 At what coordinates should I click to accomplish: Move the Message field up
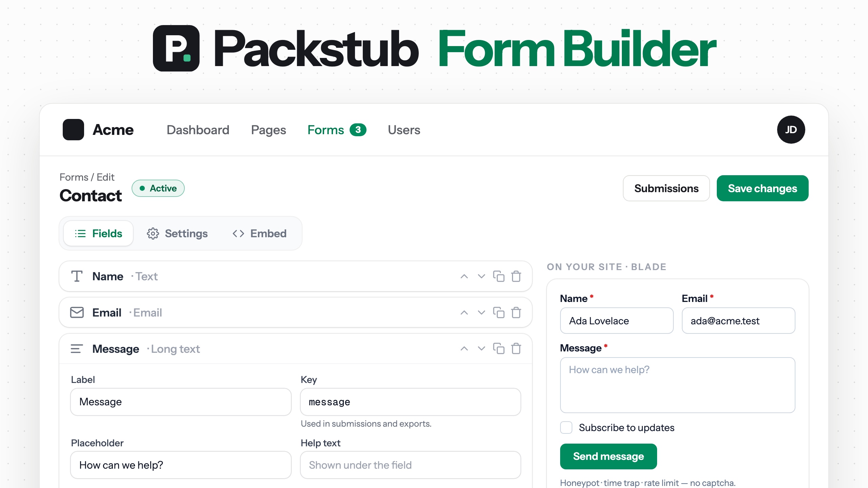coord(464,348)
